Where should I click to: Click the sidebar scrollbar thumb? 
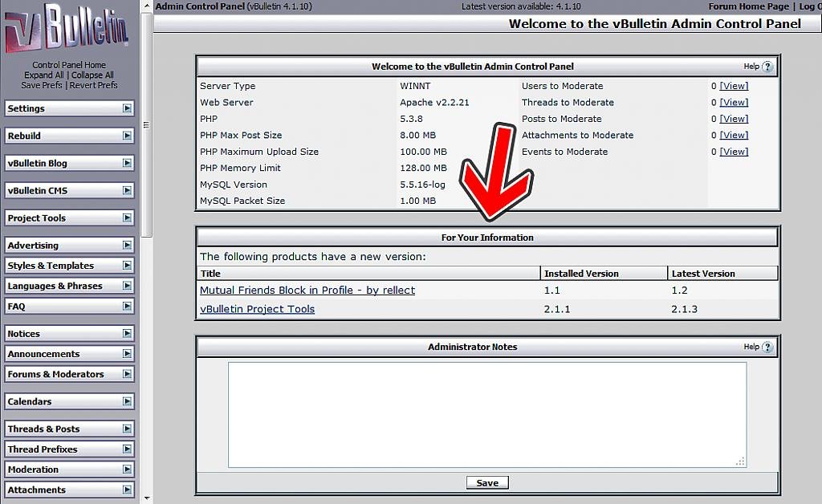[x=147, y=124]
